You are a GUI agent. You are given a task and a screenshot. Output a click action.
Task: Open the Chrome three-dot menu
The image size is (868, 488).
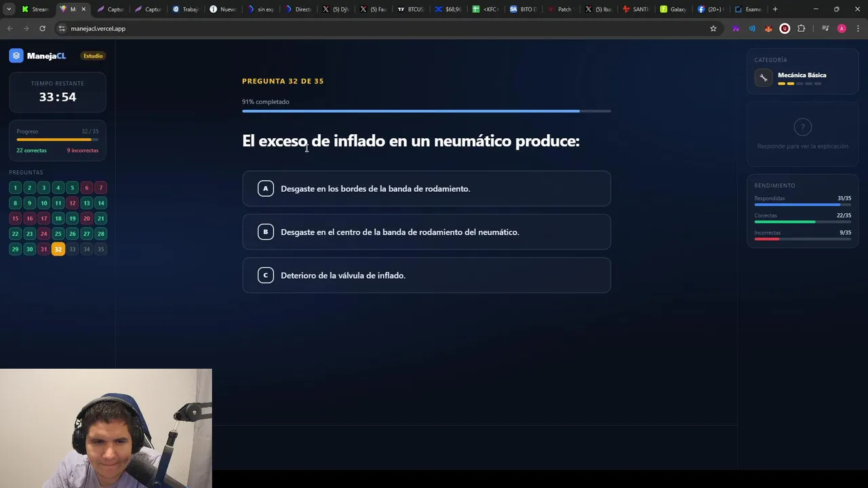coord(859,28)
